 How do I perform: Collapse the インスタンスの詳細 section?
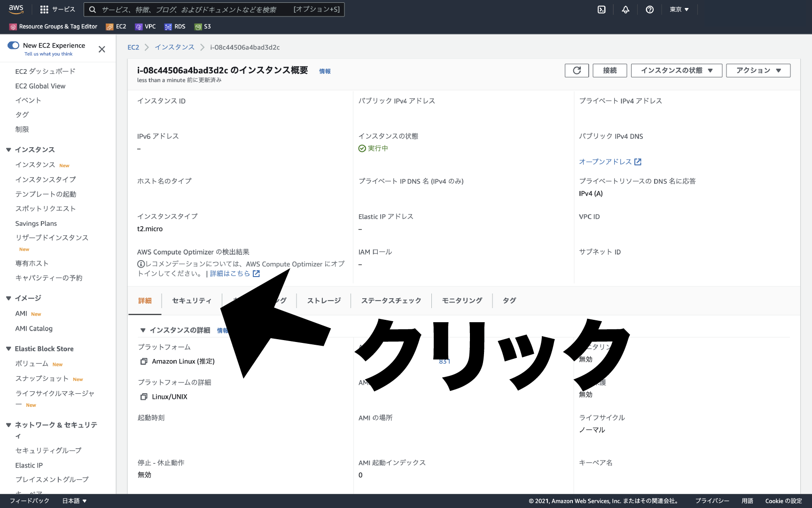click(143, 330)
